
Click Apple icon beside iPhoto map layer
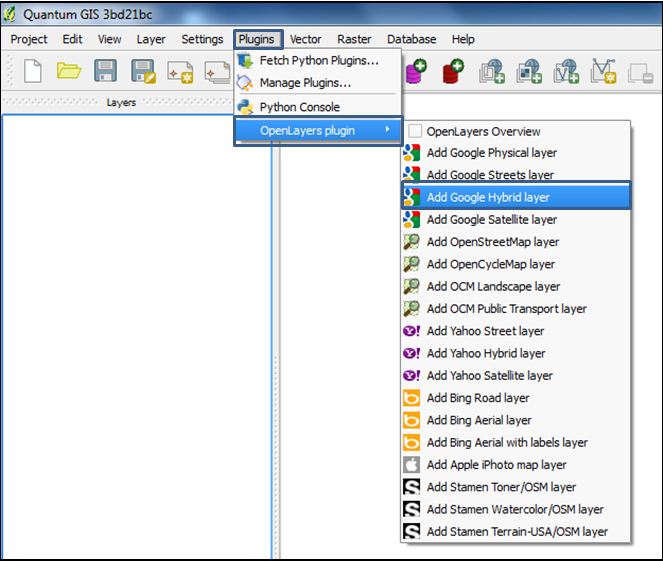point(411,465)
